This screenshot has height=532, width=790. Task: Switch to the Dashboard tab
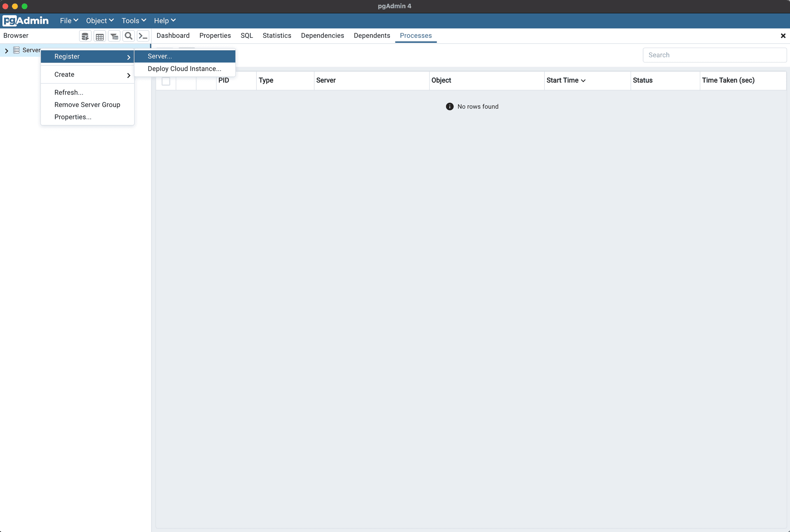pyautogui.click(x=173, y=36)
